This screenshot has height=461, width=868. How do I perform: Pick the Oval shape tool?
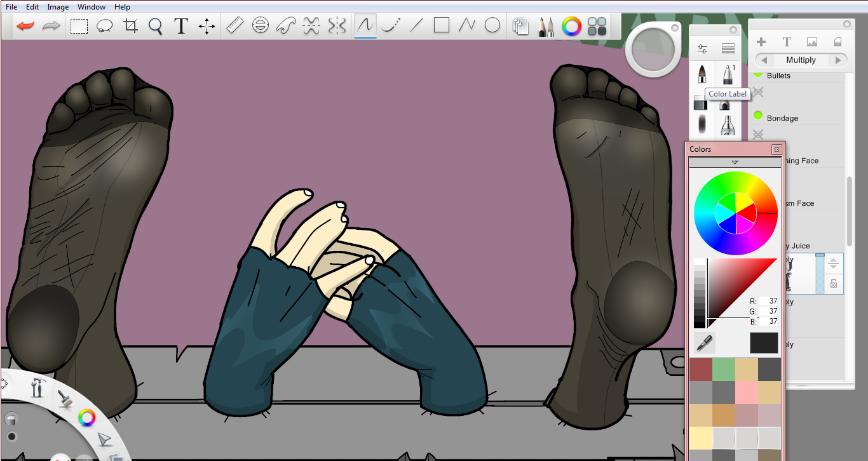pyautogui.click(x=492, y=25)
